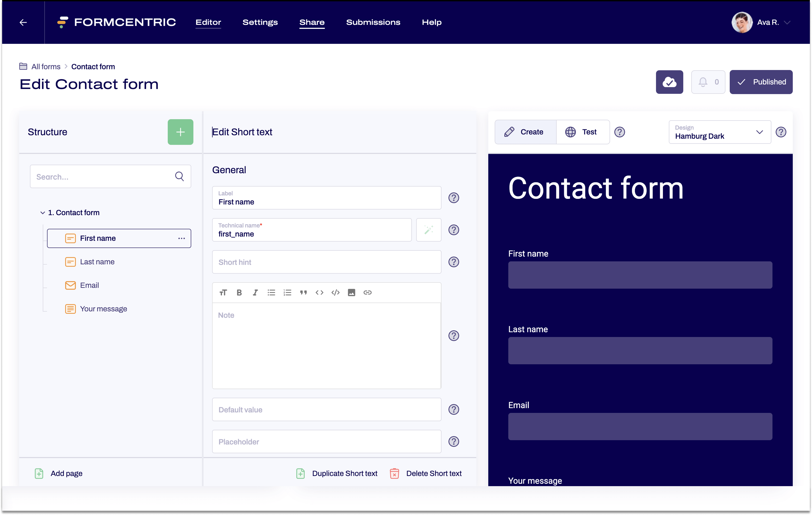The width and height of the screenshot is (812, 515).
Task: Open the Share tab
Action: [312, 22]
